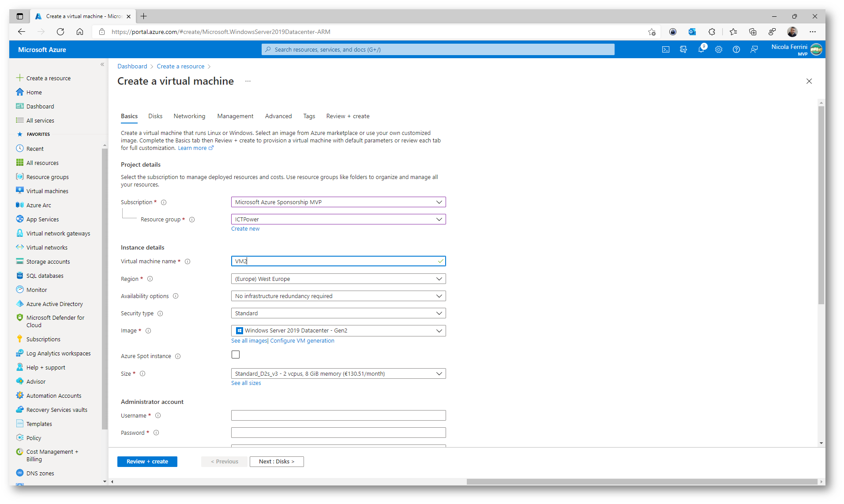The height and width of the screenshot is (504, 844).
Task: Click the Storage accounts icon
Action: click(x=20, y=261)
